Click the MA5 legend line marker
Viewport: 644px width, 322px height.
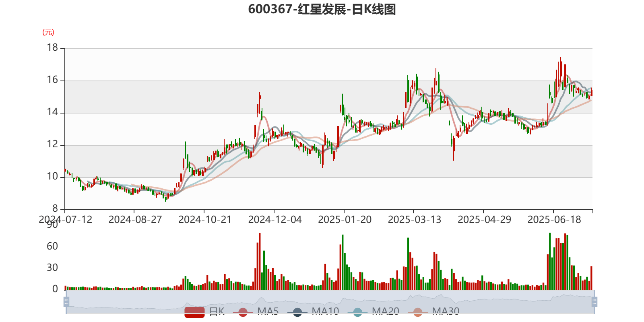click(x=243, y=312)
